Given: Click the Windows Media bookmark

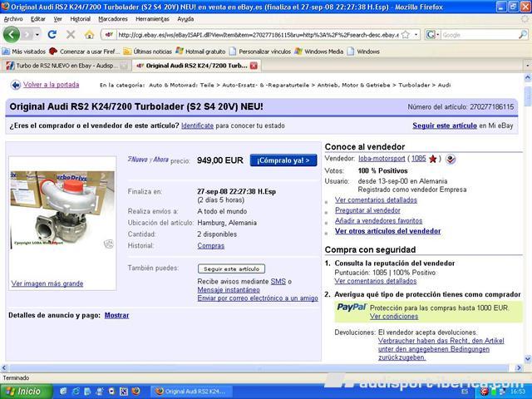Looking at the screenshot, I should tap(319, 52).
